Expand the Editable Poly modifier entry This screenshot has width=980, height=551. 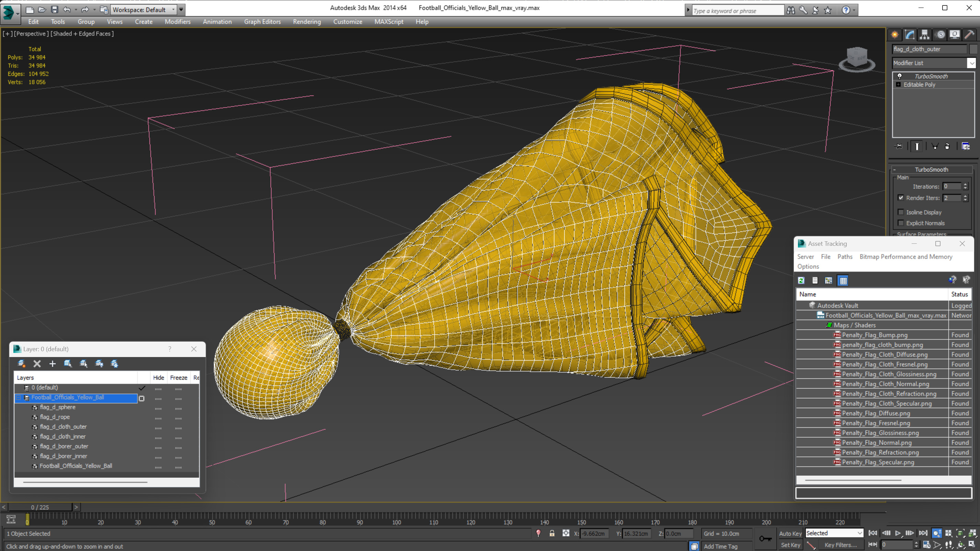point(898,85)
